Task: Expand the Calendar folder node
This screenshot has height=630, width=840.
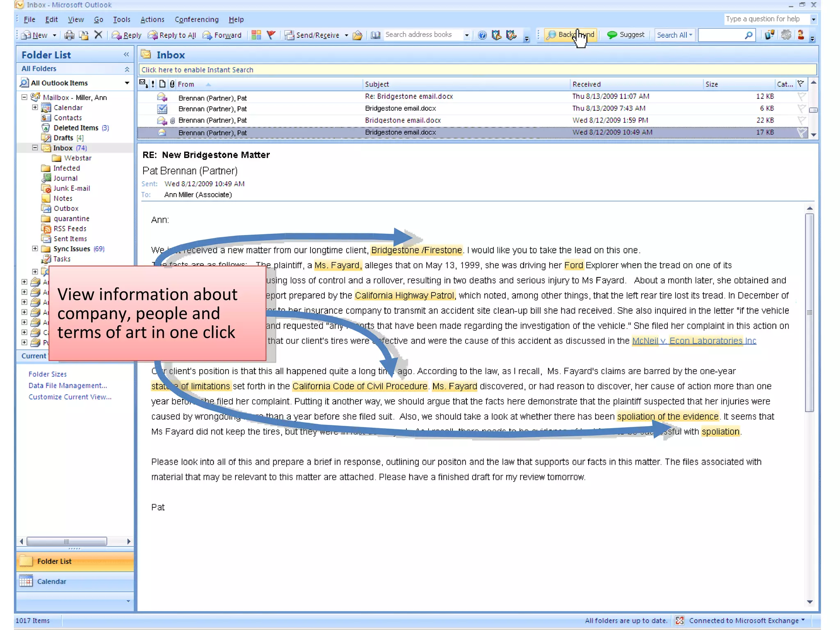Action: point(35,107)
